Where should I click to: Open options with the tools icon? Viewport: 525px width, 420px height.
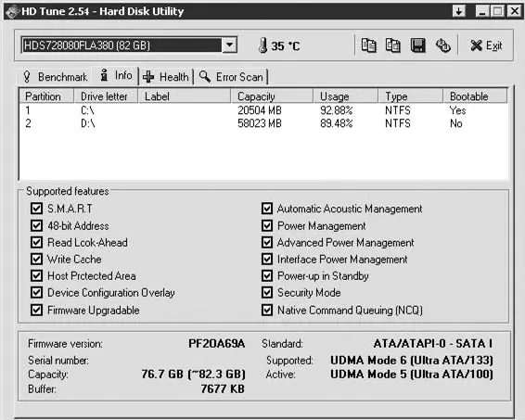tap(443, 45)
